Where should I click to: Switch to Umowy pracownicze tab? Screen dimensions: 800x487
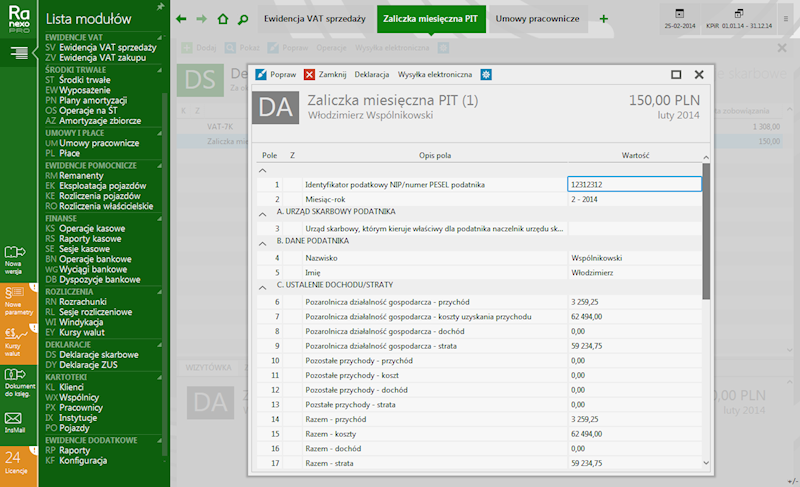(x=537, y=19)
